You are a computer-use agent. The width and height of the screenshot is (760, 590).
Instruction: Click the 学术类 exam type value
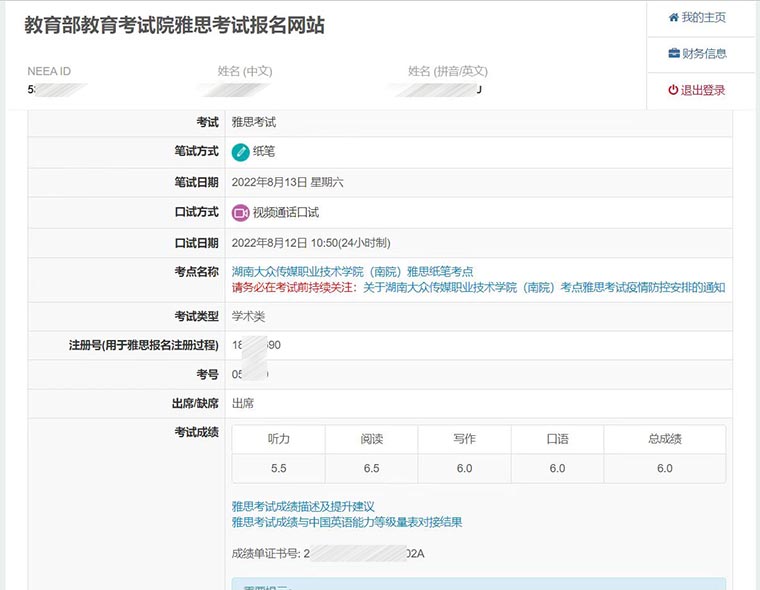(248, 317)
